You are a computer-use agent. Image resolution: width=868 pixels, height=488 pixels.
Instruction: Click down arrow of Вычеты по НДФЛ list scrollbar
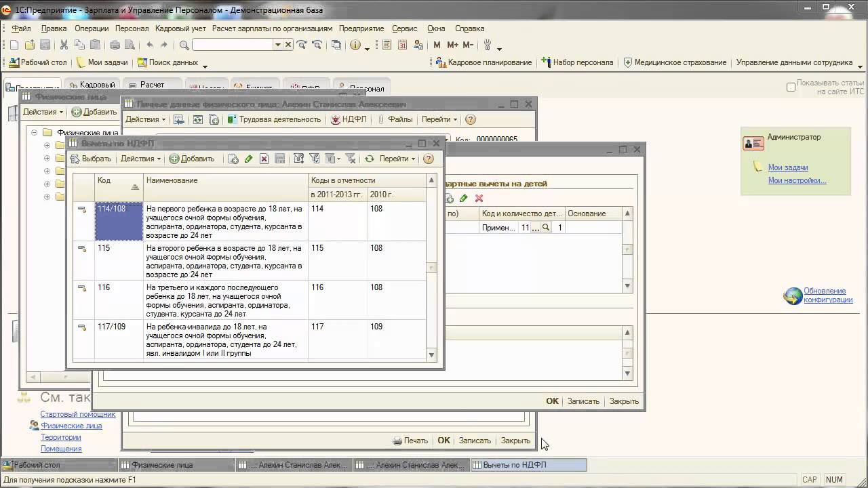click(431, 355)
